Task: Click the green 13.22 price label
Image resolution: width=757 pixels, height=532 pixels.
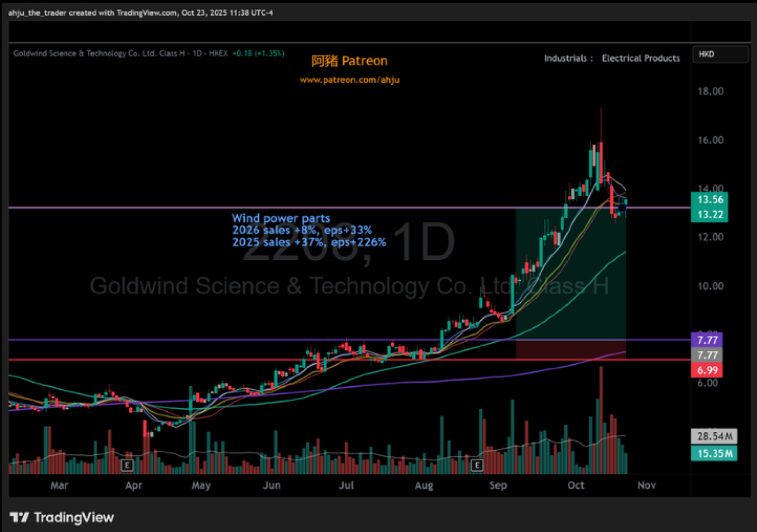Action: pyautogui.click(x=710, y=215)
